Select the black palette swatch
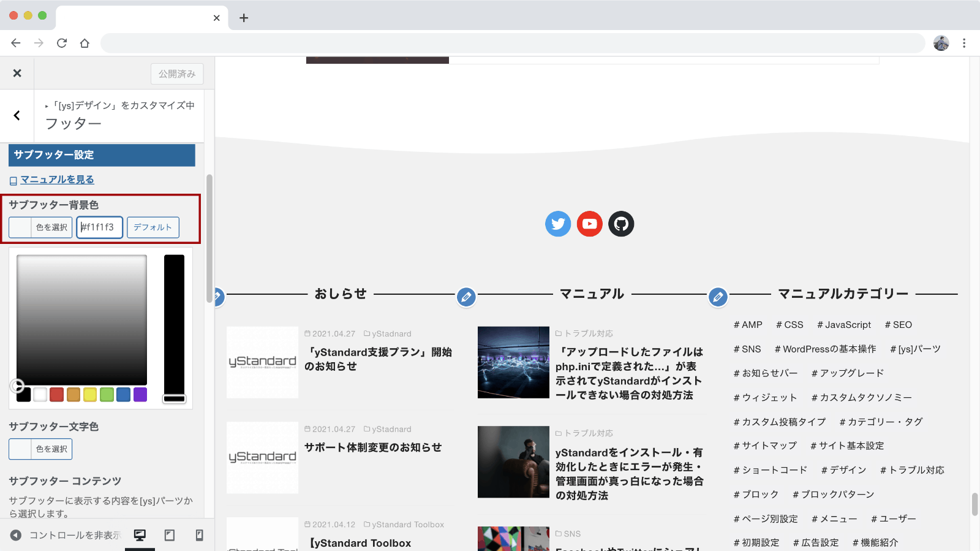 click(24, 395)
